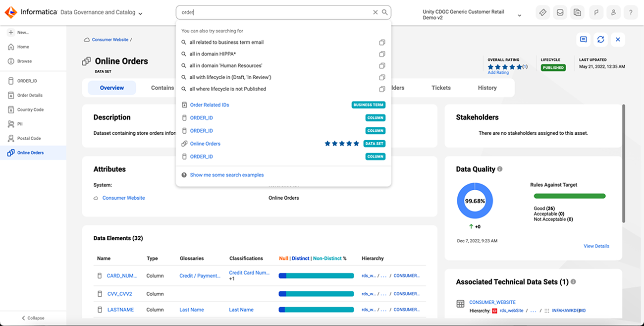Image resolution: width=644 pixels, height=326 pixels.
Task: Open the user profile icon
Action: (613, 13)
